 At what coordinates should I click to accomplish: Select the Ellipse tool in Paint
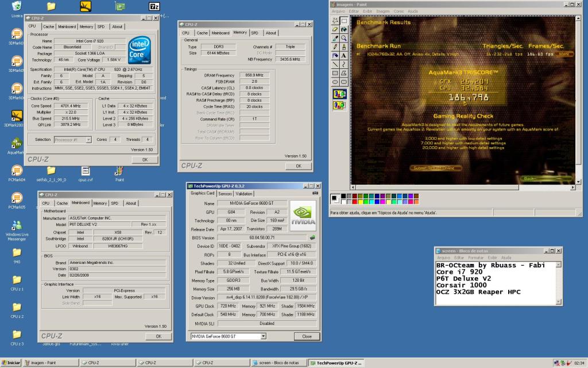pyautogui.click(x=335, y=82)
